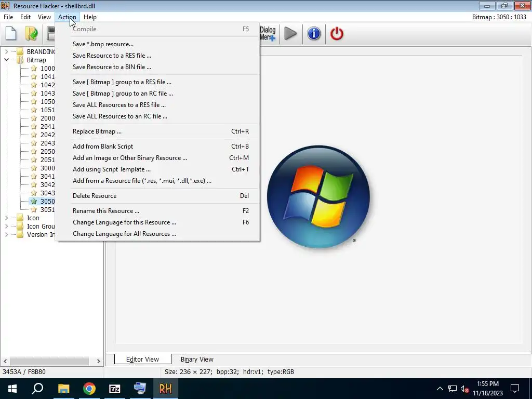Open the blue info About icon

click(314, 34)
